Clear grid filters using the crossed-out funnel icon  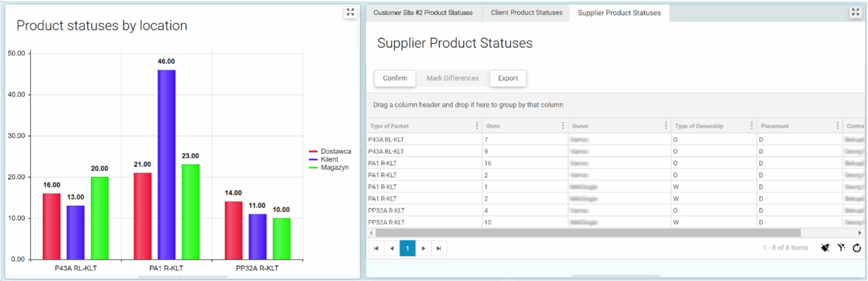coord(841,248)
